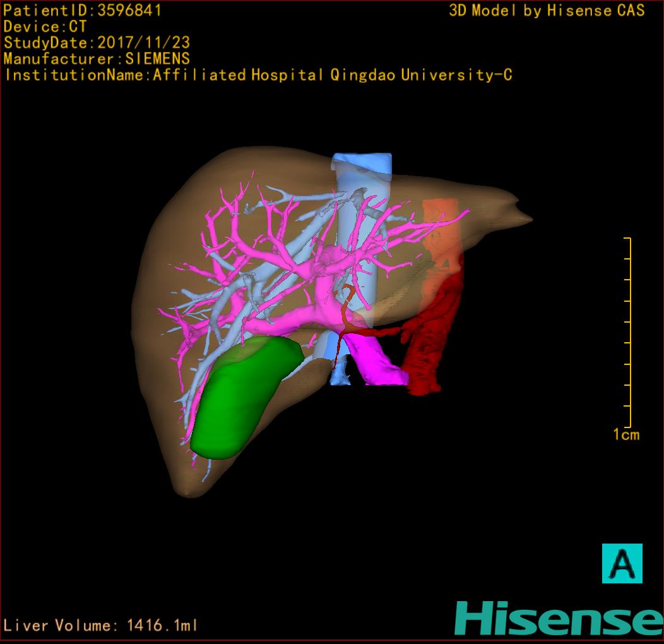This screenshot has width=664, height=644.
Task: Click the "PatientID:3596841" text
Action: point(82,11)
